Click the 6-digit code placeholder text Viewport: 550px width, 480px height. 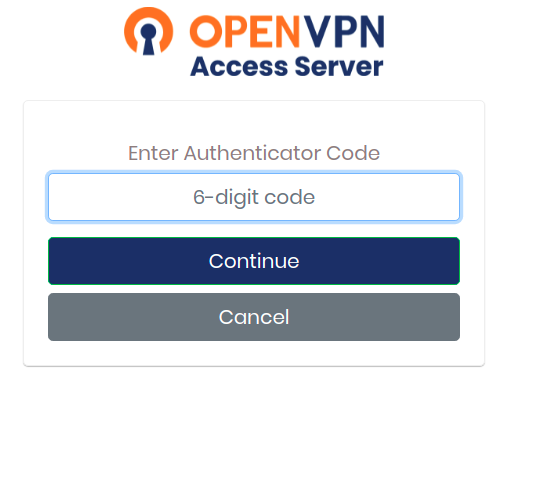click(254, 198)
